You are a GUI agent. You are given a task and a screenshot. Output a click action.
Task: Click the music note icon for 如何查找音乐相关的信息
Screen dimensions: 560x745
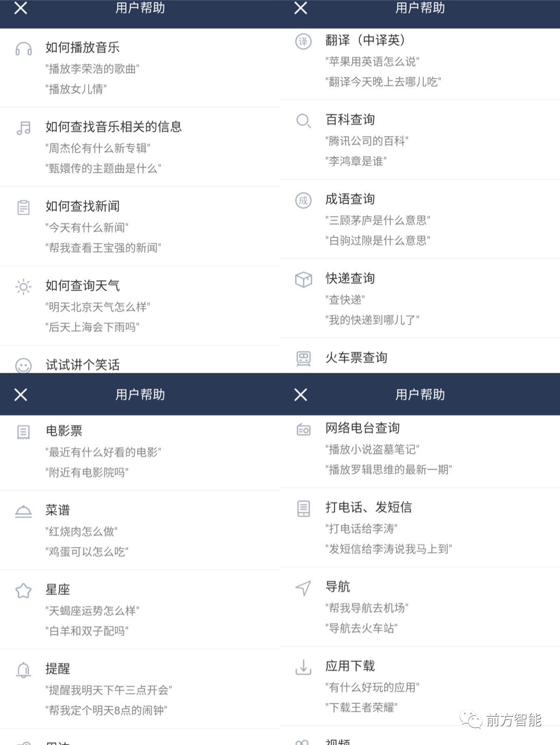pyautogui.click(x=23, y=128)
